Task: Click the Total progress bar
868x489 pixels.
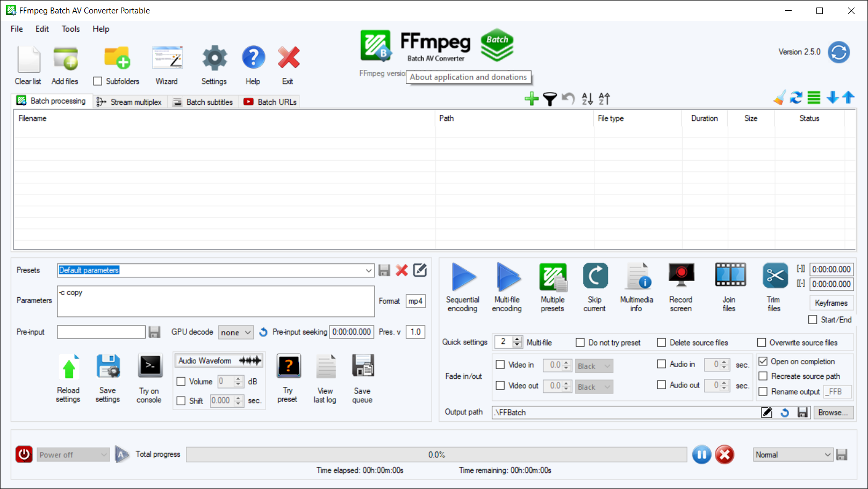Action: point(436,455)
